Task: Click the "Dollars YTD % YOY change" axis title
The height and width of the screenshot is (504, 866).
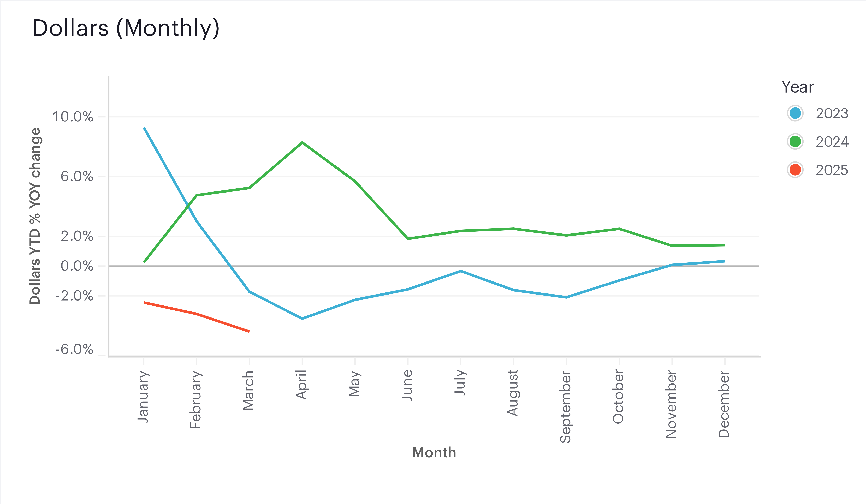Action: coord(35,216)
